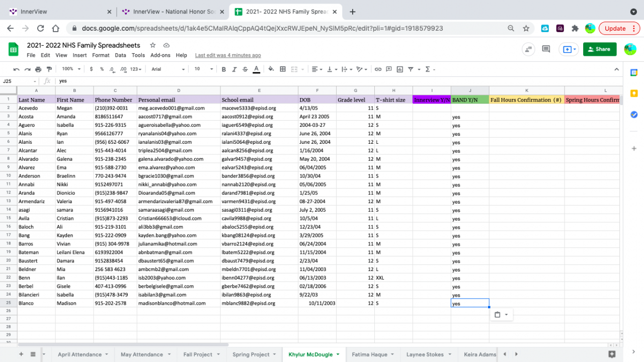This screenshot has width=644, height=362.
Task: Open Google Keep in side panel
Action: [634, 94]
